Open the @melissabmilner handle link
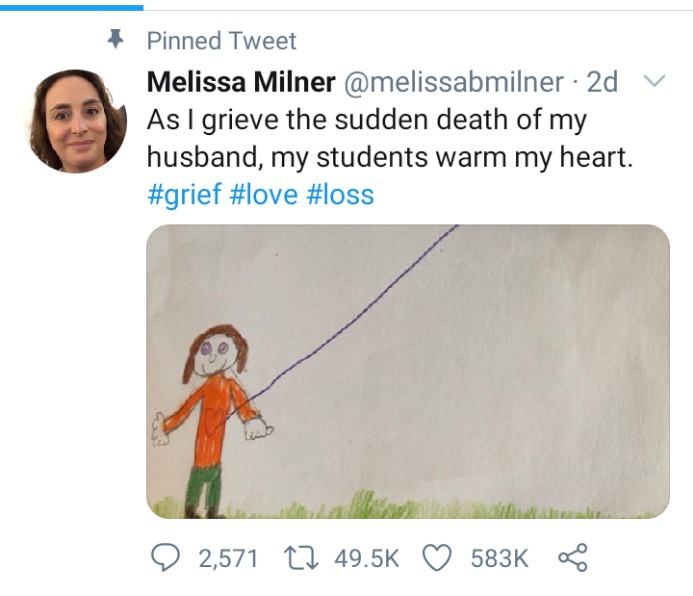This screenshot has width=693, height=596. click(x=453, y=82)
